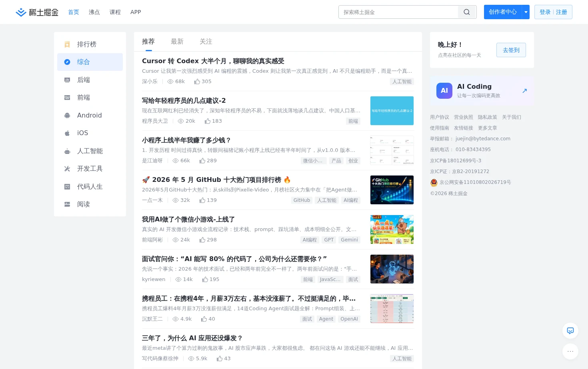Click the Agent tag

click(326, 319)
